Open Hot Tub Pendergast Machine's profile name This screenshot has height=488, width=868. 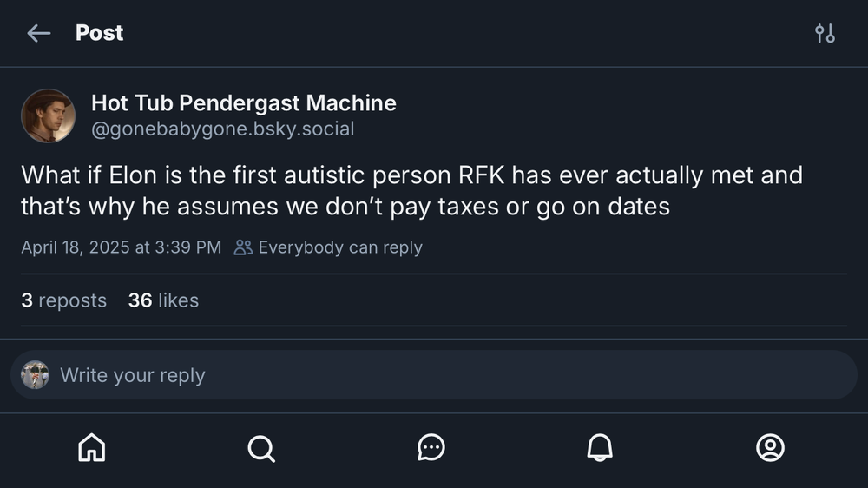[243, 103]
